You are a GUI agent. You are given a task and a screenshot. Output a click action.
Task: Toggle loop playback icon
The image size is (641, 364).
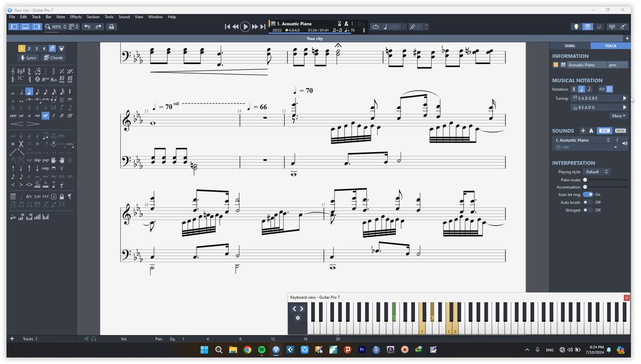click(x=376, y=27)
